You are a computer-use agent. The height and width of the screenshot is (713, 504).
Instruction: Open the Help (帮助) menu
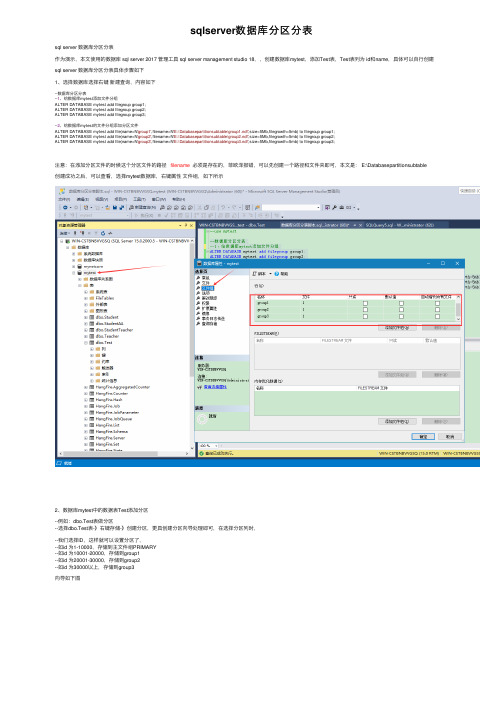coord(178,199)
